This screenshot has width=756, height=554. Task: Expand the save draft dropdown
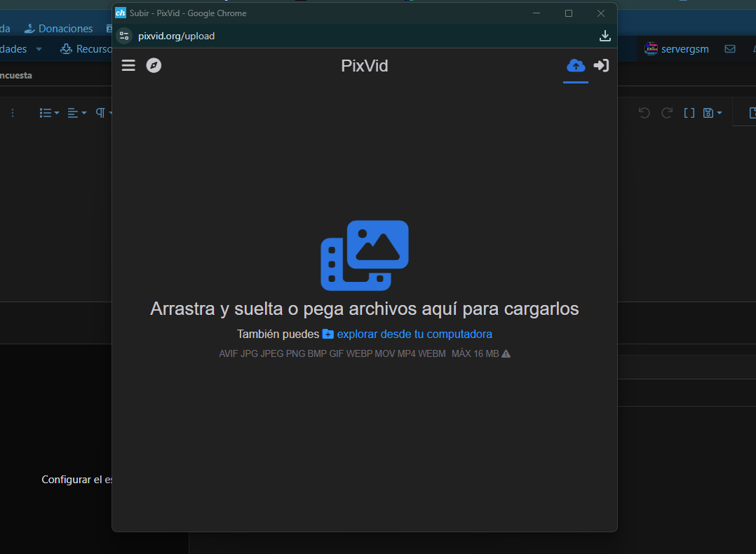coord(712,113)
